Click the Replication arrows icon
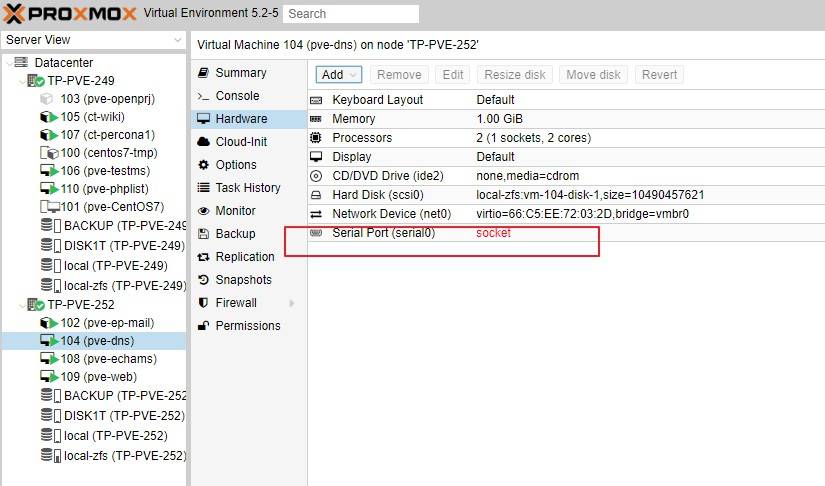The width and height of the screenshot is (825, 486). point(204,257)
